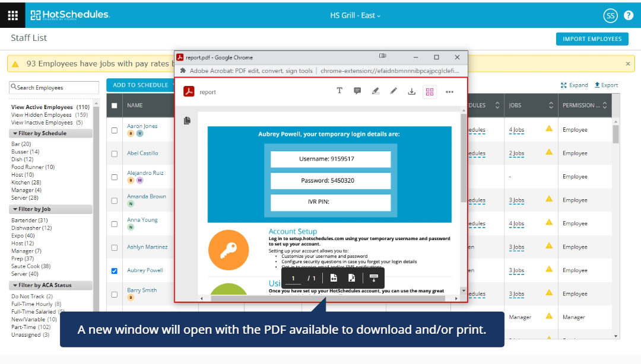The height and width of the screenshot is (364, 641).
Task: Click the Import Employees button
Action: pyautogui.click(x=592, y=39)
